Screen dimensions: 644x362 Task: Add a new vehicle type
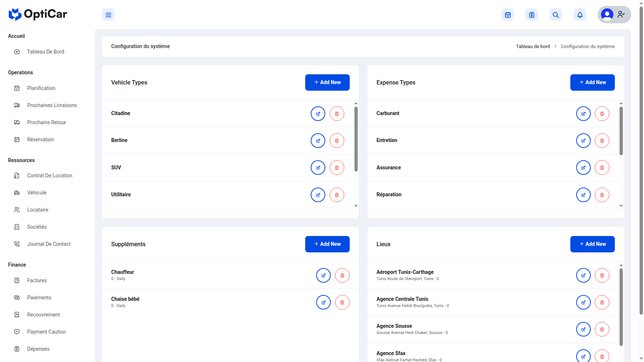(327, 82)
